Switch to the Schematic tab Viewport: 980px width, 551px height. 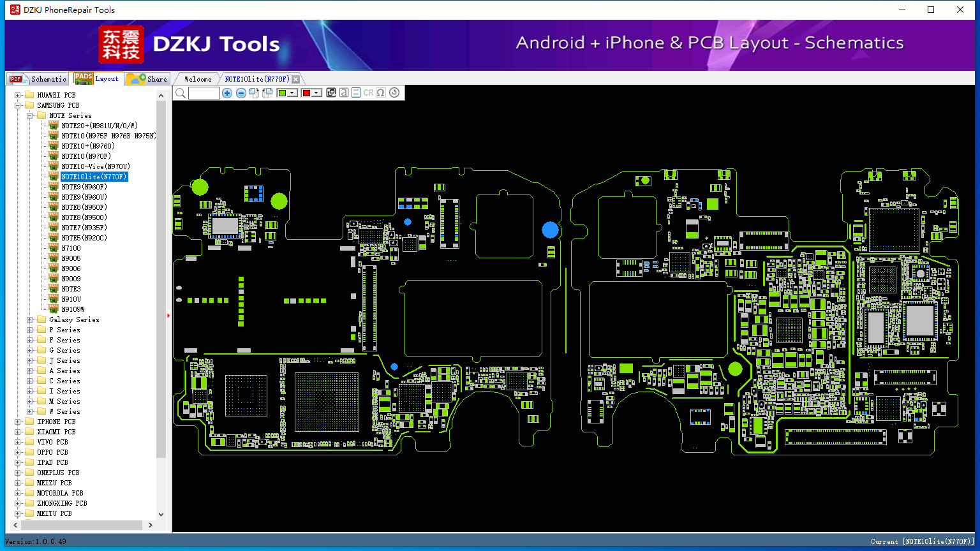pyautogui.click(x=38, y=79)
